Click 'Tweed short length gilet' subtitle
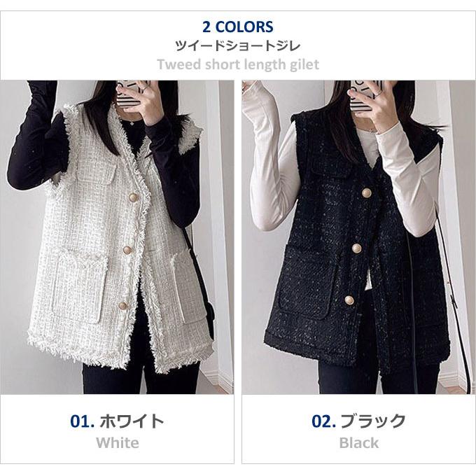This screenshot has width=476, height=476. (x=238, y=64)
